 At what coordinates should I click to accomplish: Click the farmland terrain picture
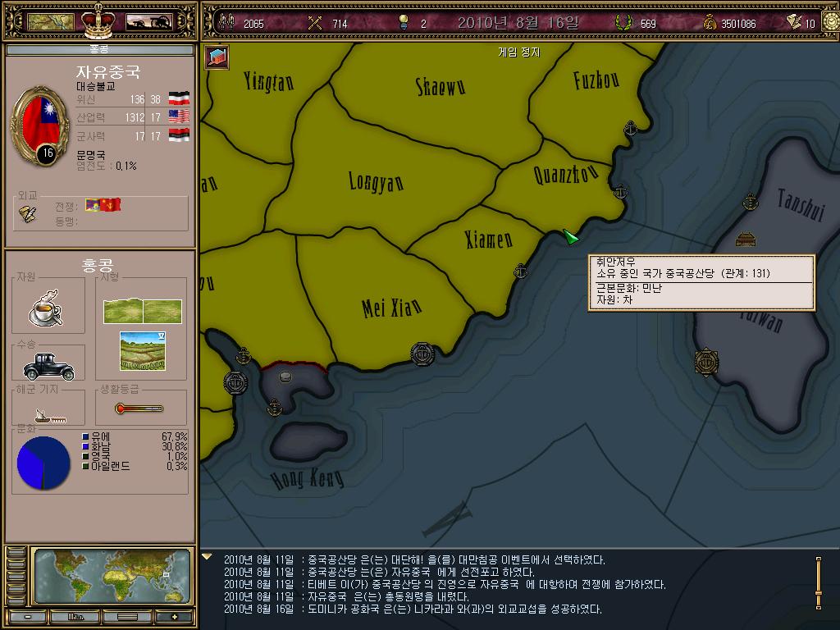click(143, 351)
